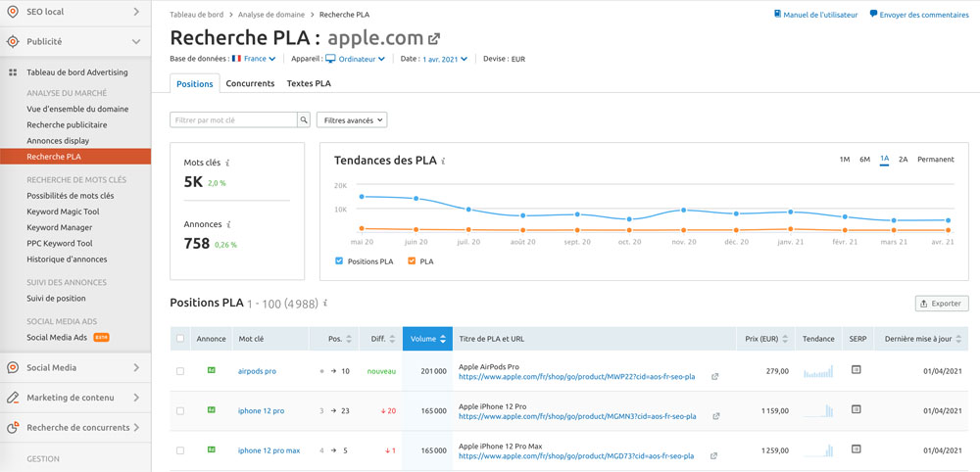Click the Tableau de bord Advertising grid icon
This screenshot has width=980, height=472.
(12, 72)
